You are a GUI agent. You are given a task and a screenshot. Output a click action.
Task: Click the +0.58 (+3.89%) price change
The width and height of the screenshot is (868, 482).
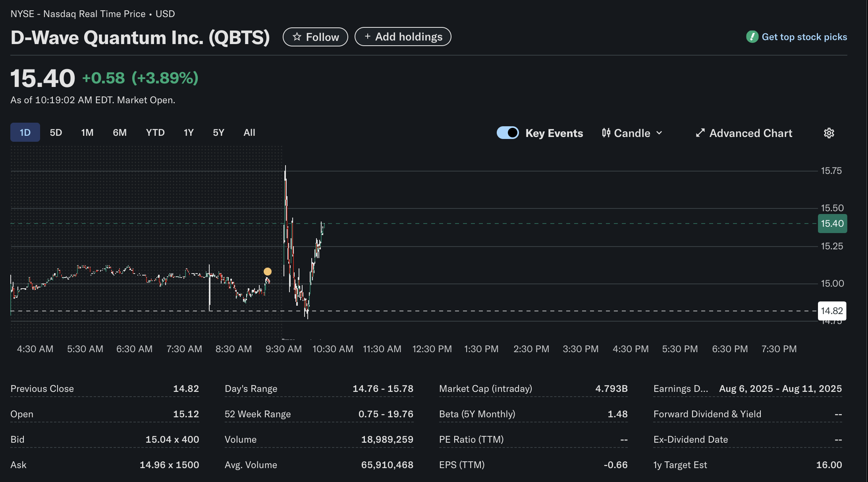point(140,78)
